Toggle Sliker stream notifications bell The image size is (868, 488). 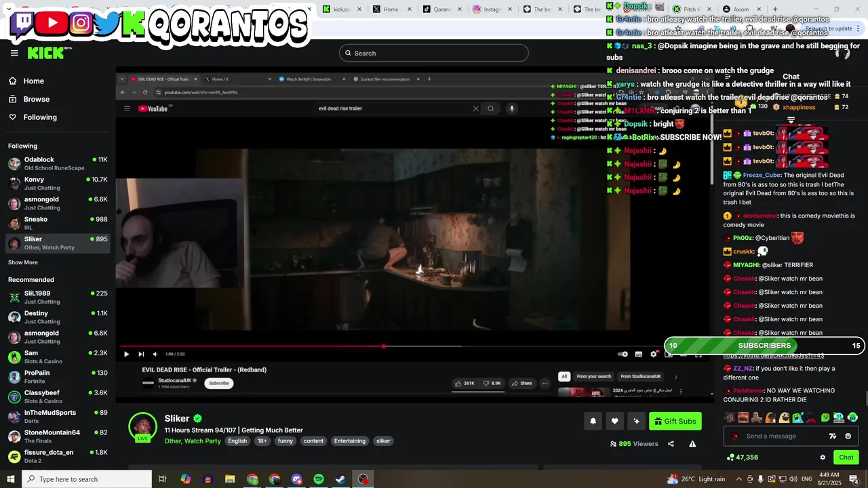pos(593,422)
